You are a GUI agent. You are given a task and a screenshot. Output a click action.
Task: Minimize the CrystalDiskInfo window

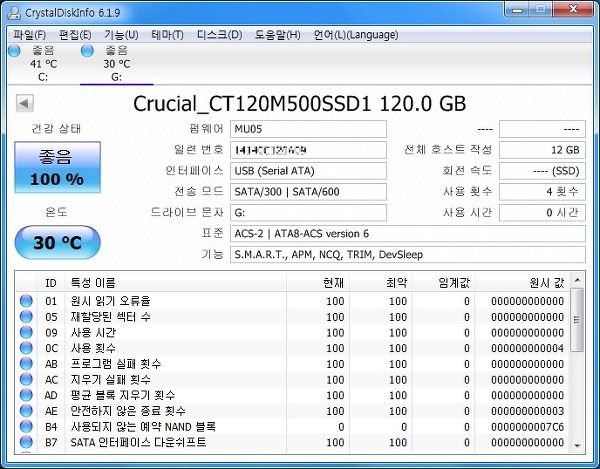[x=517, y=10]
